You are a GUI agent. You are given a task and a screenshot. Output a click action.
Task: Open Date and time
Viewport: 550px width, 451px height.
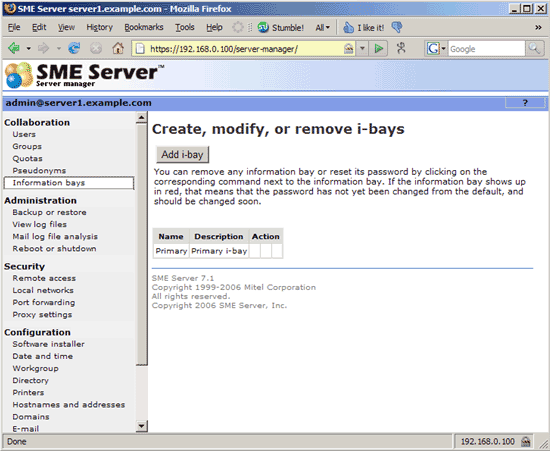coord(43,356)
